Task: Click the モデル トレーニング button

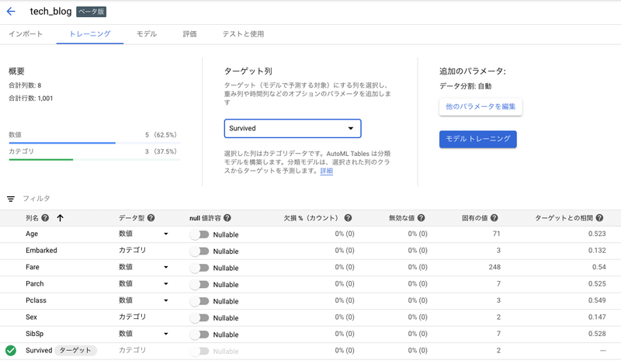Action: tap(477, 139)
